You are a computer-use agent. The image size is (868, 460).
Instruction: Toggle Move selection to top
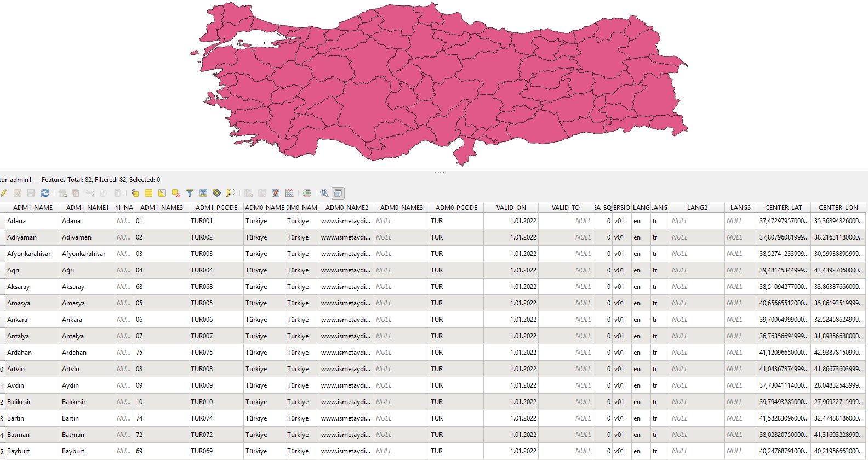(x=203, y=193)
